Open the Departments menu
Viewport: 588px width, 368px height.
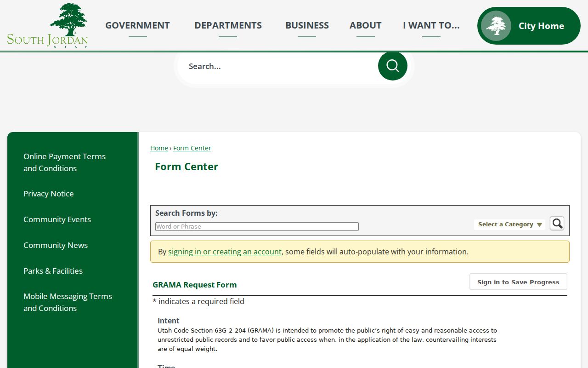(228, 26)
